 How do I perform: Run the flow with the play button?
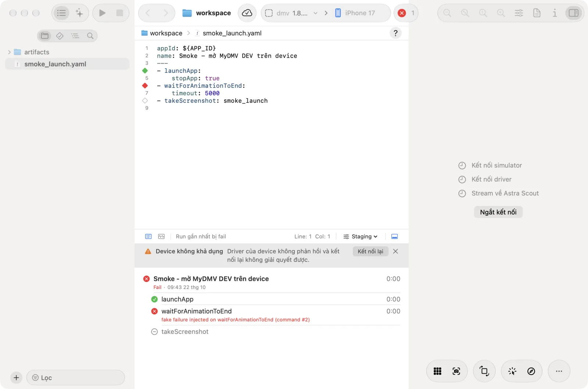tap(102, 13)
